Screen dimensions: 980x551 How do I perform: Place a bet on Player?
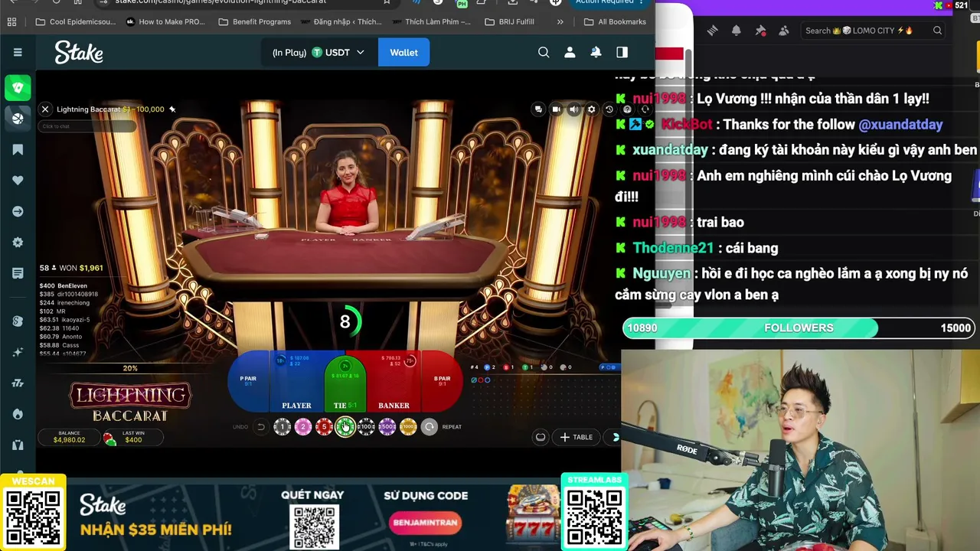click(x=296, y=382)
